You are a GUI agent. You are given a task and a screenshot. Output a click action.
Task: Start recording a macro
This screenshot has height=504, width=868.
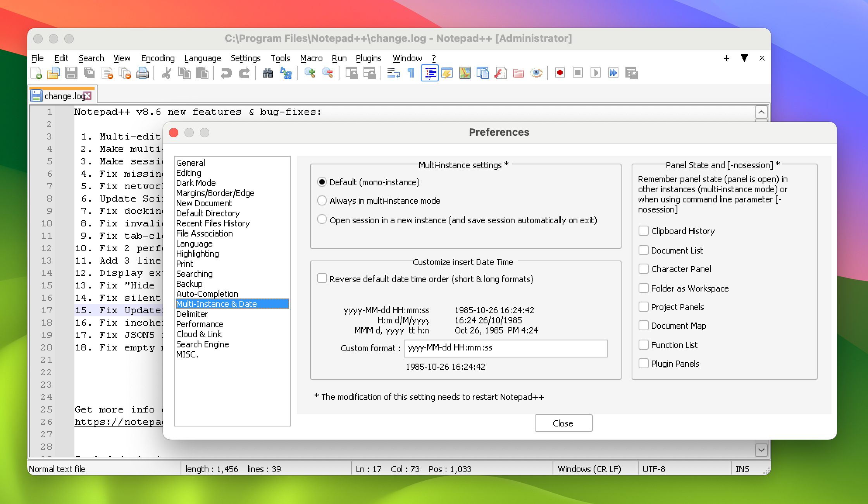coord(560,73)
